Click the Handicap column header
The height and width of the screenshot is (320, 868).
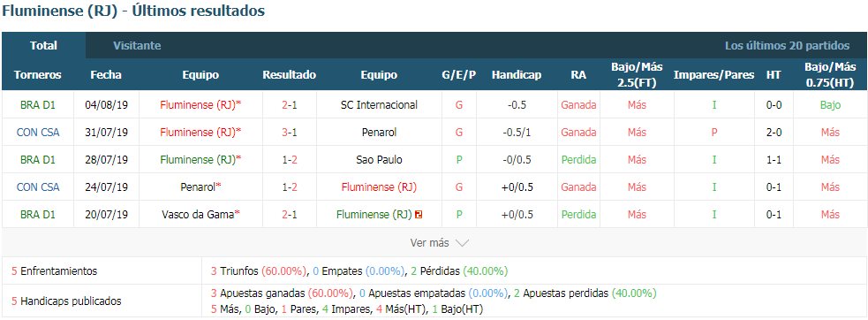tap(517, 75)
